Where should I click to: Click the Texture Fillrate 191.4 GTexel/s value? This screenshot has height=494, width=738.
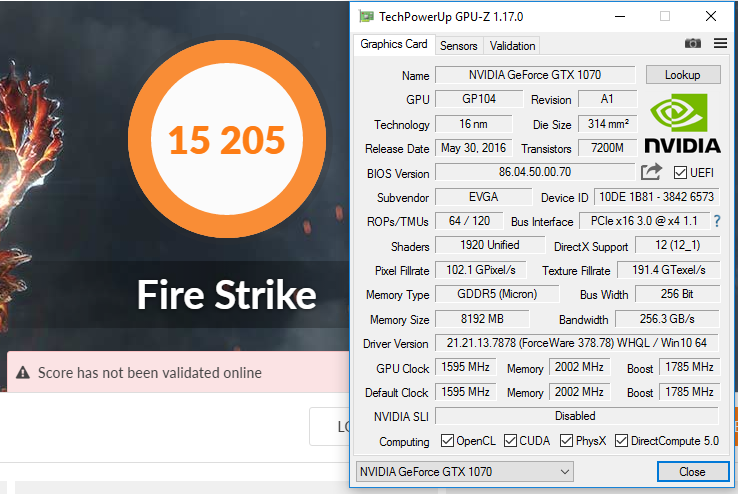[x=668, y=270]
